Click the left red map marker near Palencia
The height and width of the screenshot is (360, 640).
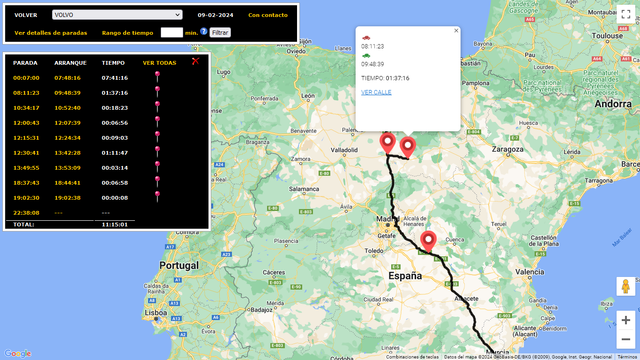click(387, 143)
